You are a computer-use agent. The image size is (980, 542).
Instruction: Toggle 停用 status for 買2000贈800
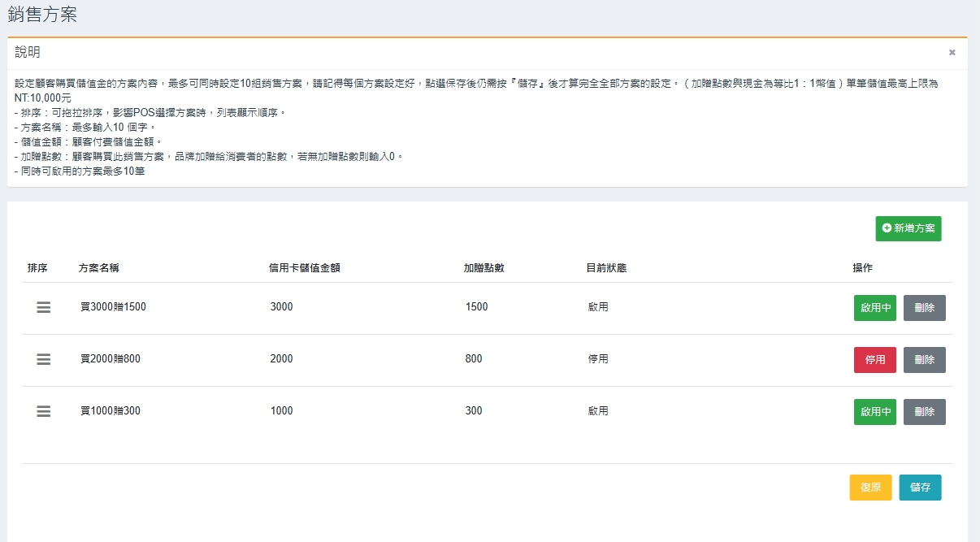tap(874, 360)
